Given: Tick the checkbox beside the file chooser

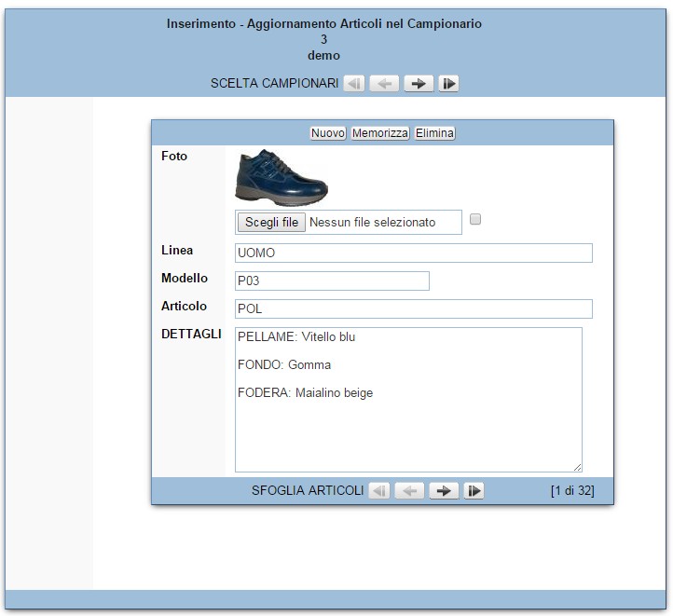Looking at the screenshot, I should tap(475, 219).
